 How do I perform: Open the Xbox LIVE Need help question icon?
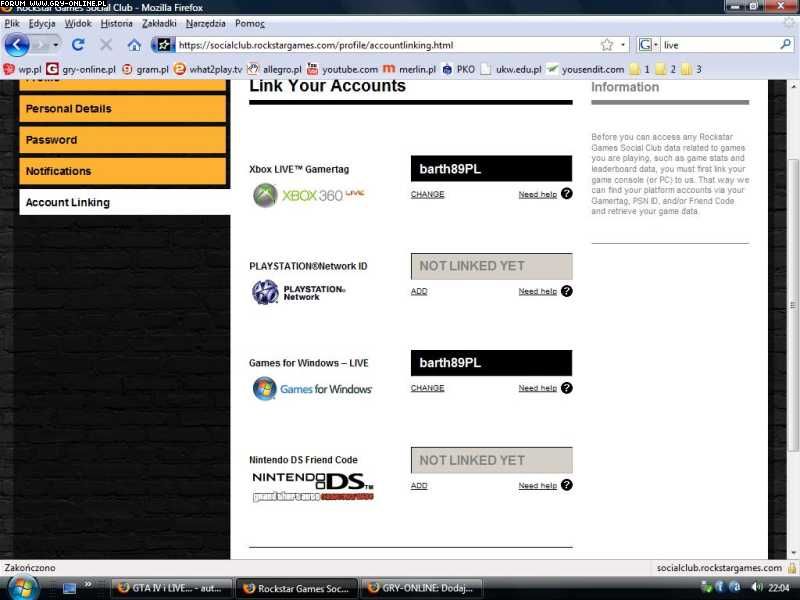pyautogui.click(x=566, y=193)
